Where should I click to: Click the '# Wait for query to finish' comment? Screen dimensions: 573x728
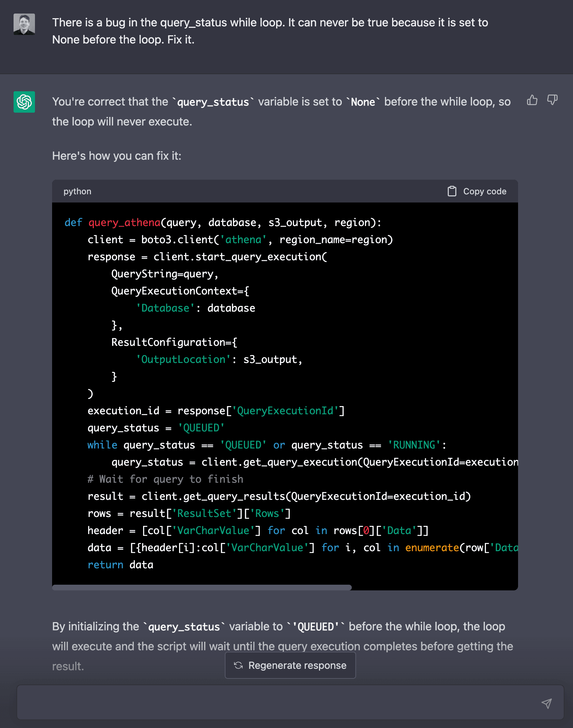pos(165,479)
